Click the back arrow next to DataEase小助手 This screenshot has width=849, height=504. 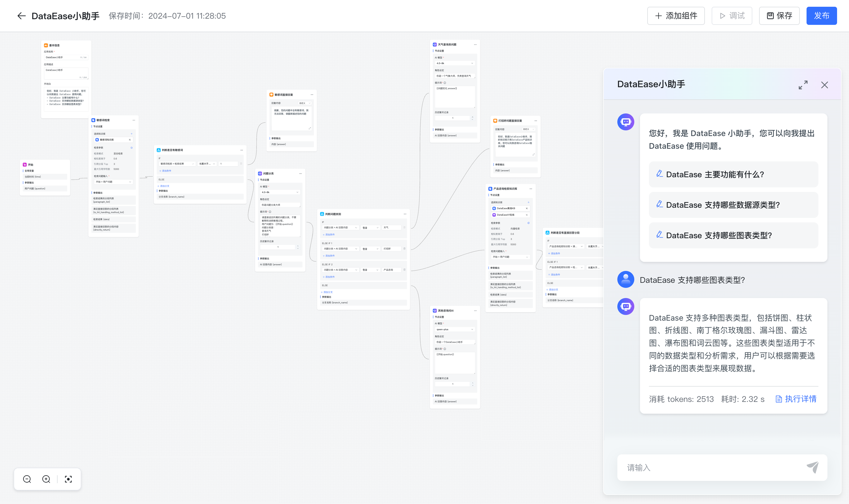click(21, 16)
